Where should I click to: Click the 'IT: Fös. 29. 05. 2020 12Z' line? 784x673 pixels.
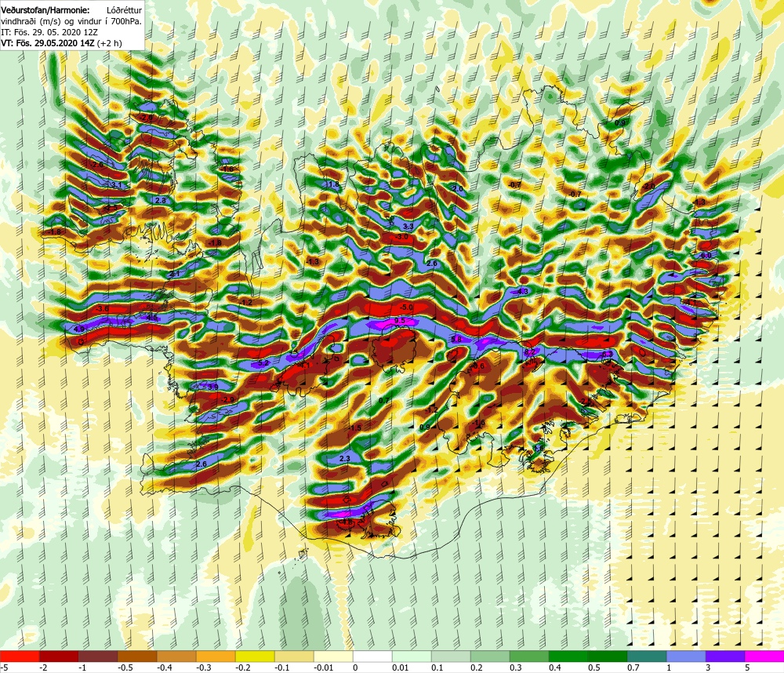pyautogui.click(x=49, y=32)
